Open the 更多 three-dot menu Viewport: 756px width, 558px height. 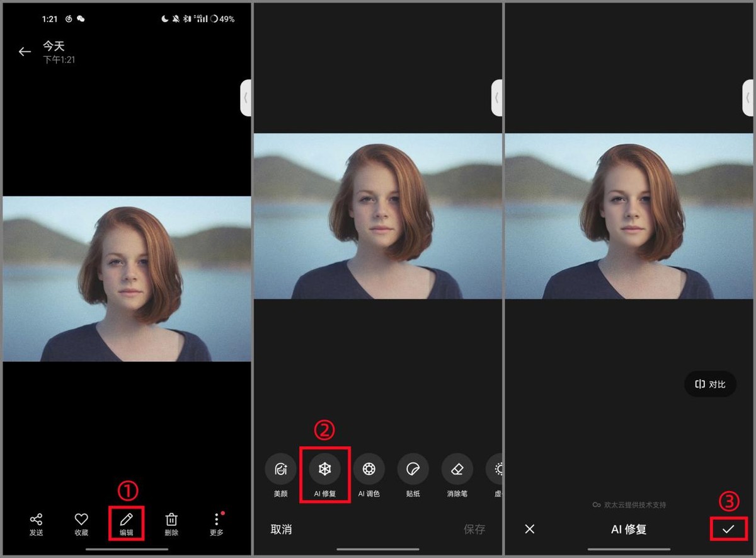[216, 523]
